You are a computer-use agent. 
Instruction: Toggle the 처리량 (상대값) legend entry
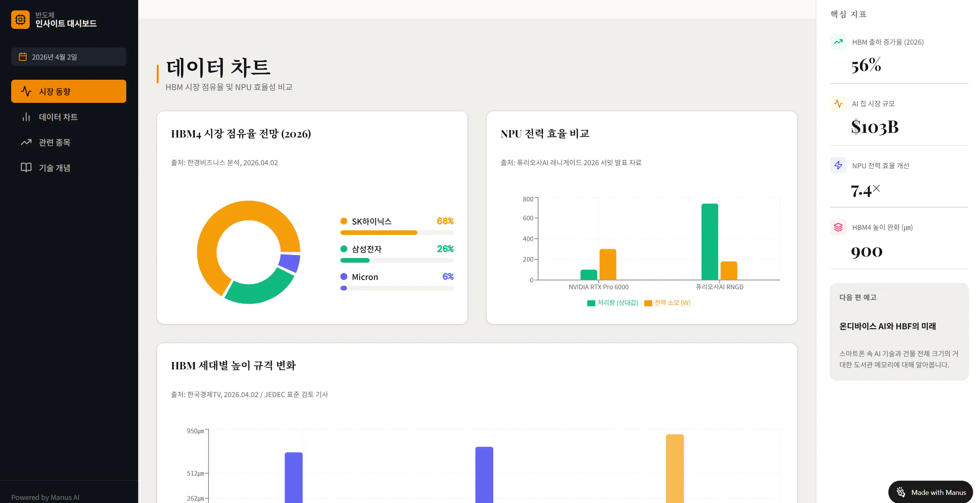[612, 303]
